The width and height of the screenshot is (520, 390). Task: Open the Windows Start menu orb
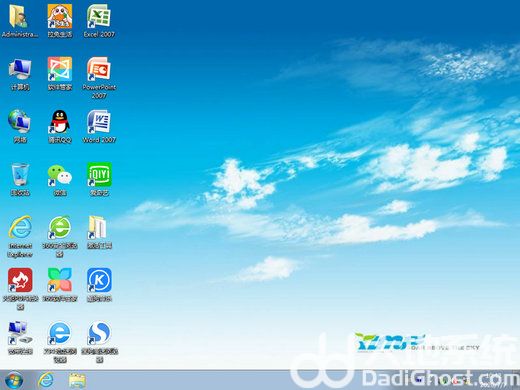14,380
